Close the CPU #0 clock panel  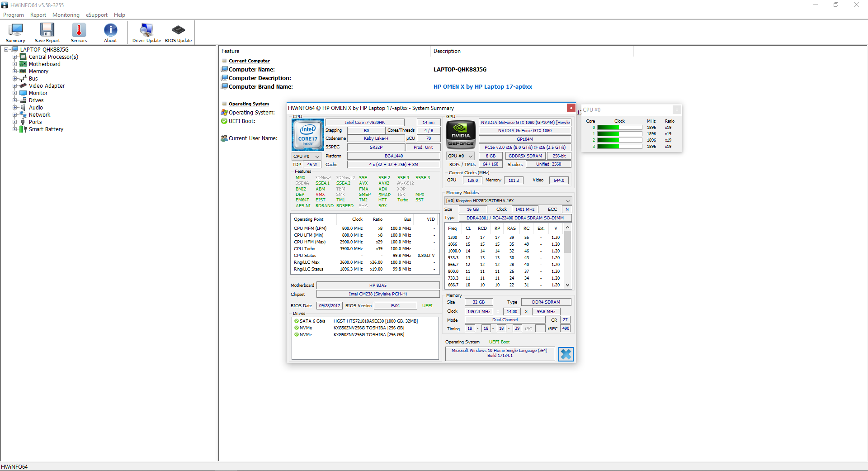(677, 110)
